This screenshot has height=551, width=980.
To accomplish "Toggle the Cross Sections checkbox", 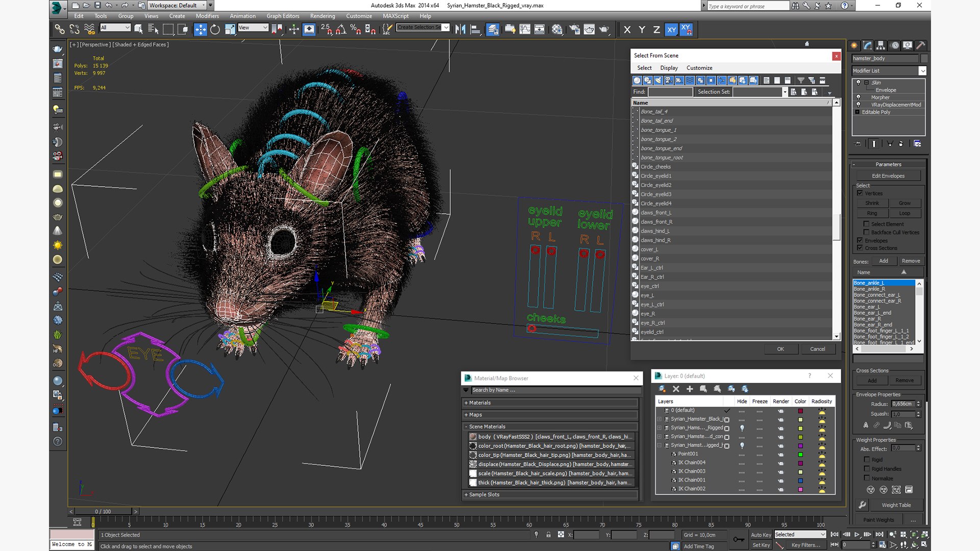I will click(860, 248).
